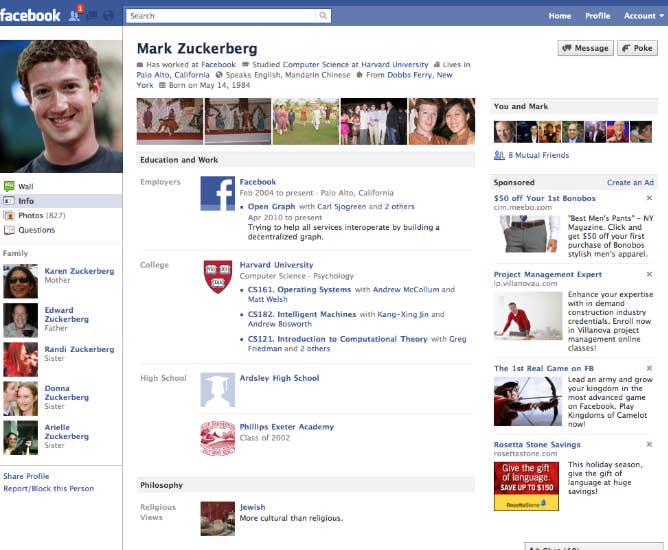Close the Bonobos sponsored ad
The image size is (668, 550).
(649, 198)
